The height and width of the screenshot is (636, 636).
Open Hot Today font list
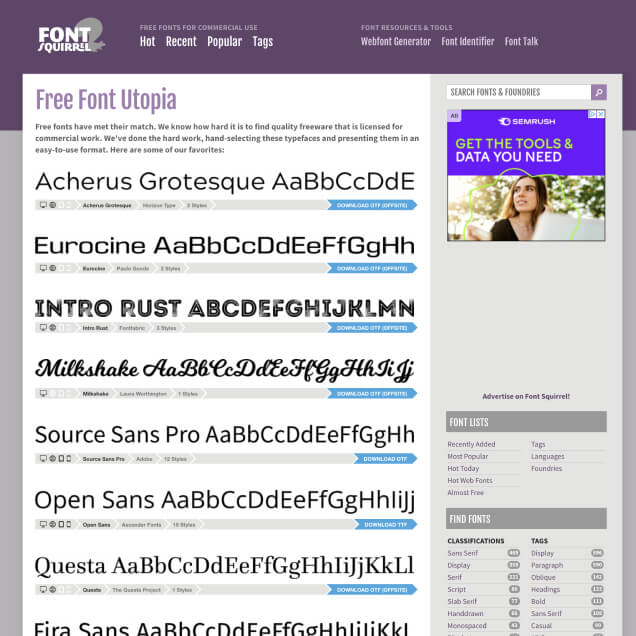click(x=463, y=468)
